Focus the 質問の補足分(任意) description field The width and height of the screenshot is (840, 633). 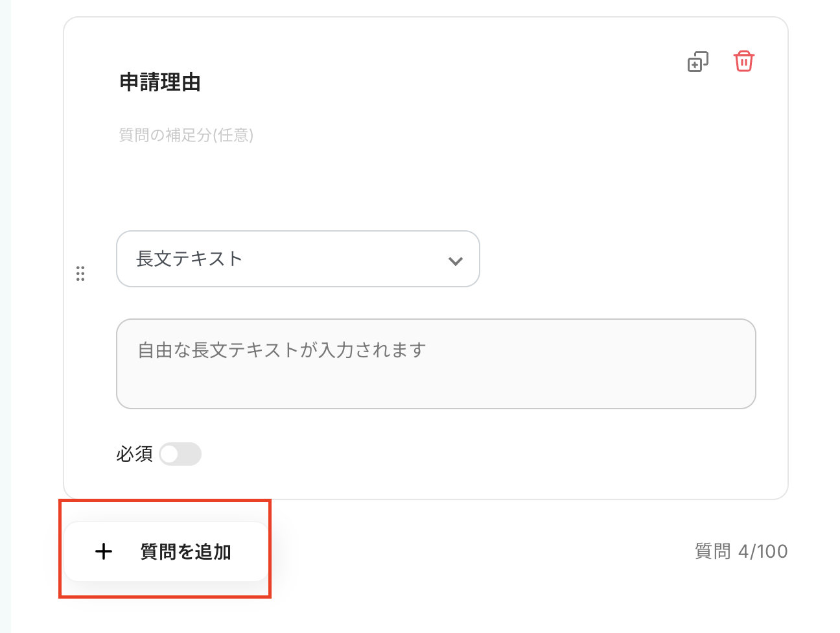(187, 135)
